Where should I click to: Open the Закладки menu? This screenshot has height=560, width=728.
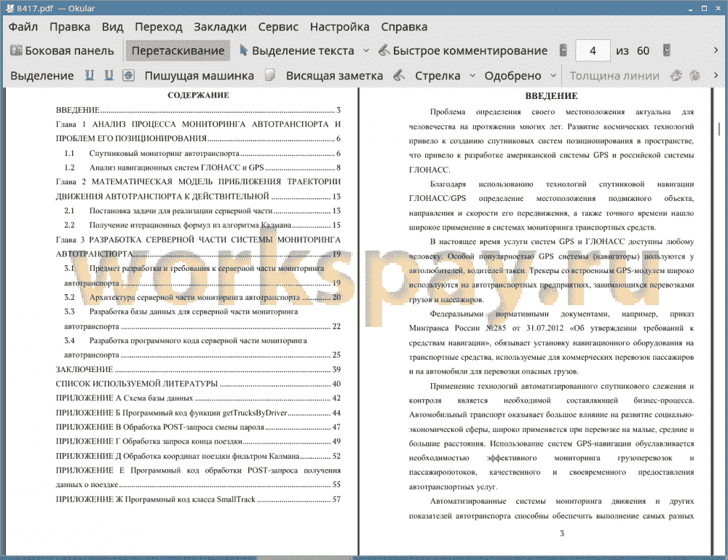(x=220, y=27)
